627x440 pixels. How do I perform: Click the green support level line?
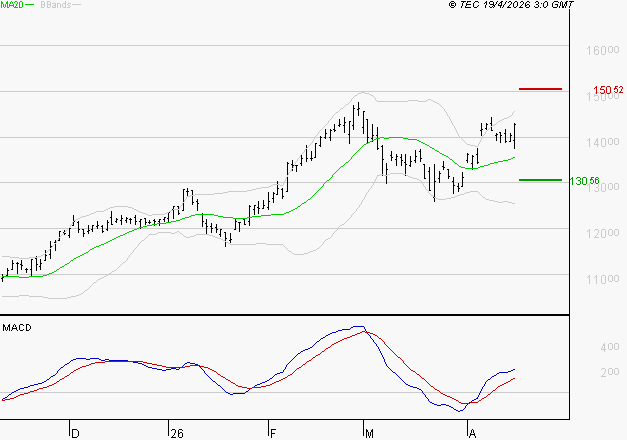point(540,180)
